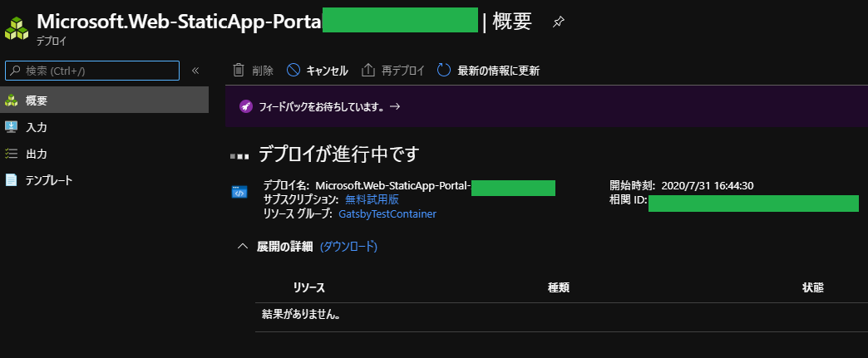Collapse the left menu with double-chevron
Screen dimensions: 868x358
tap(195, 71)
